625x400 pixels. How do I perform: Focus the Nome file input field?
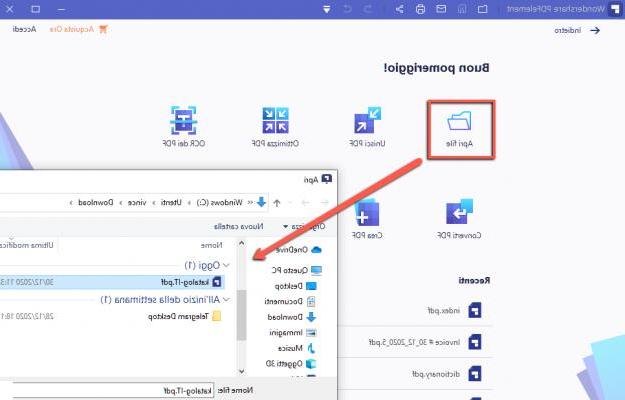coord(114,390)
